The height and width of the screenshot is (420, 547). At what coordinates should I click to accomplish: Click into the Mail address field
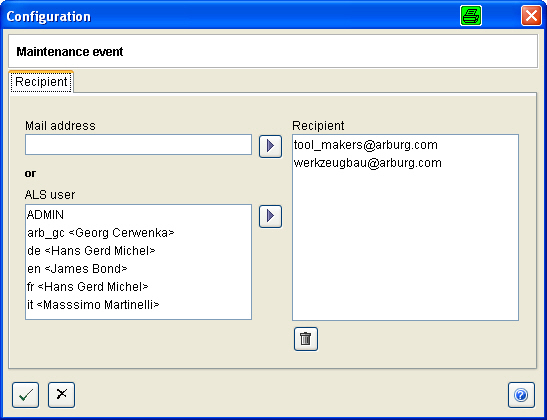[138, 144]
